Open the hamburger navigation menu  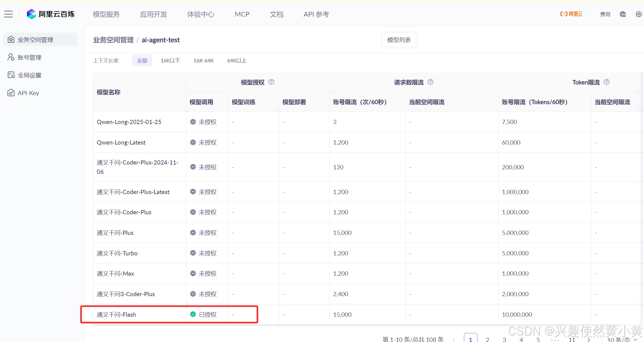8,14
